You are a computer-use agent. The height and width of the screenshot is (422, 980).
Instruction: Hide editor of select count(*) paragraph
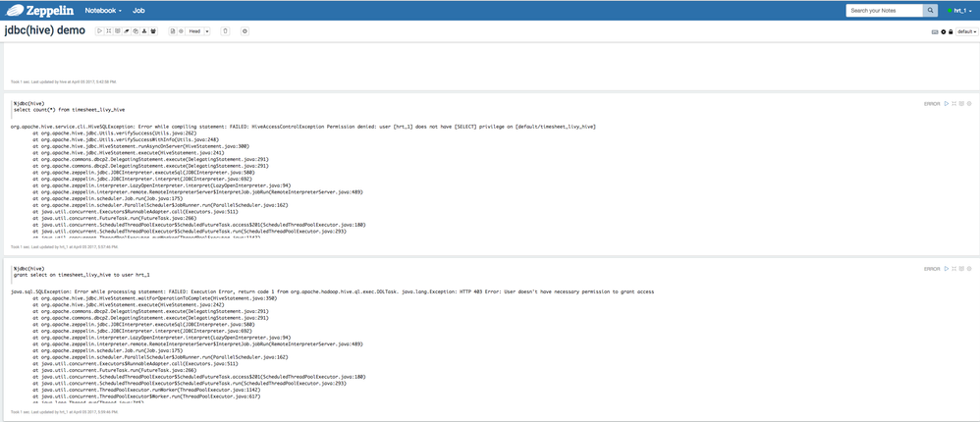(954, 103)
